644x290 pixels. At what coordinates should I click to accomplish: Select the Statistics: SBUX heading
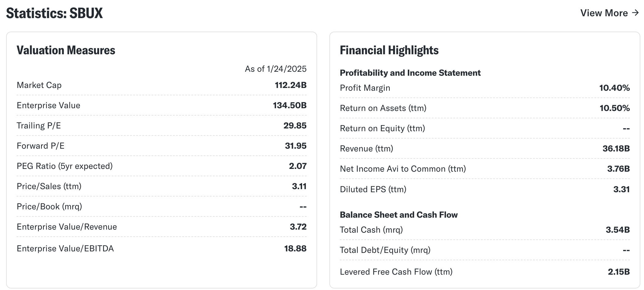[55, 13]
